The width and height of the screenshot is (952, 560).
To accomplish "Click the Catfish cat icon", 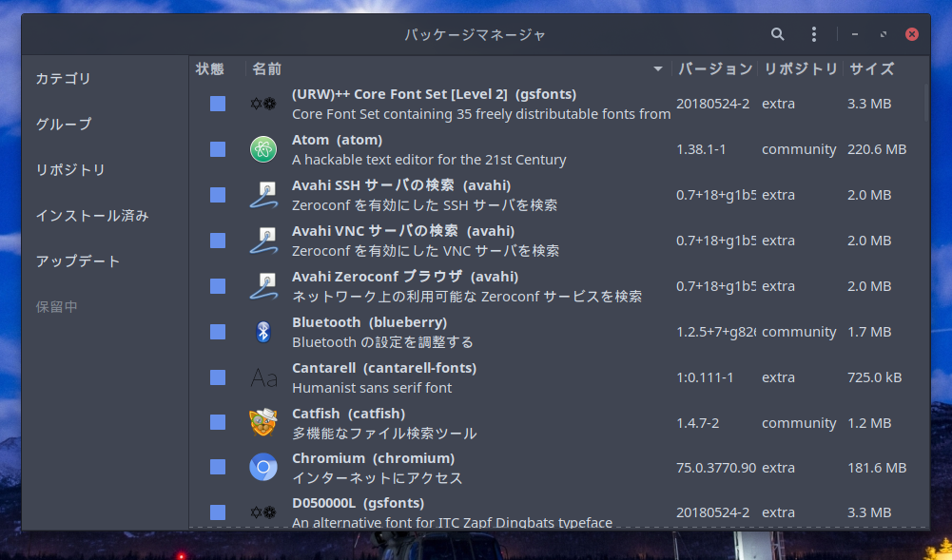I will [x=263, y=422].
